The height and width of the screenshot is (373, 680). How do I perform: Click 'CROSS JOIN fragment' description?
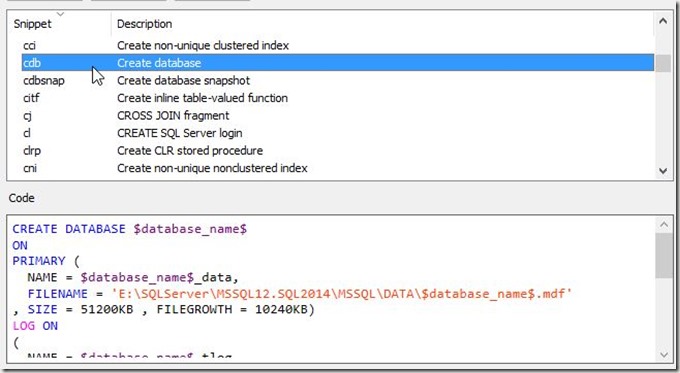pos(173,116)
